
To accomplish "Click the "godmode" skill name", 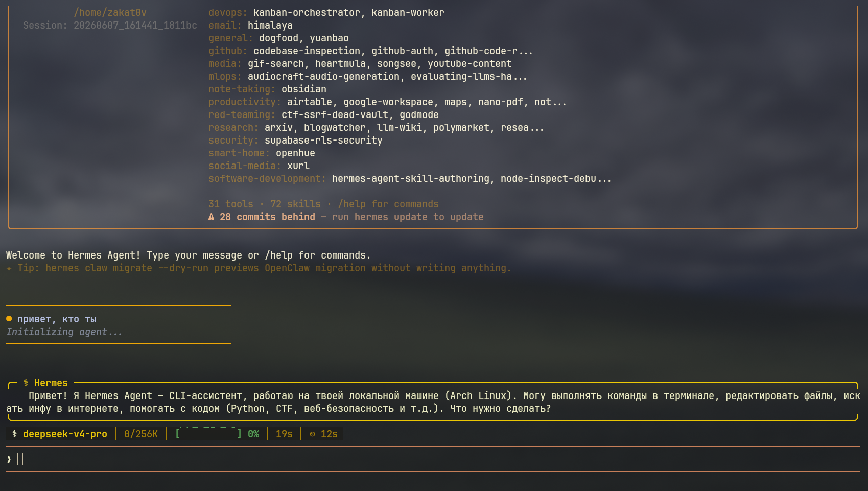I will (x=419, y=115).
